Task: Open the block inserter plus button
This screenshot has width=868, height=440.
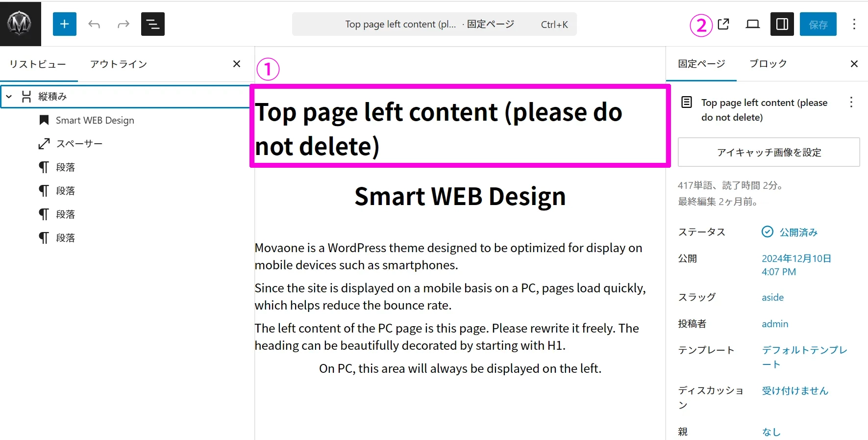Action: pyautogui.click(x=65, y=24)
